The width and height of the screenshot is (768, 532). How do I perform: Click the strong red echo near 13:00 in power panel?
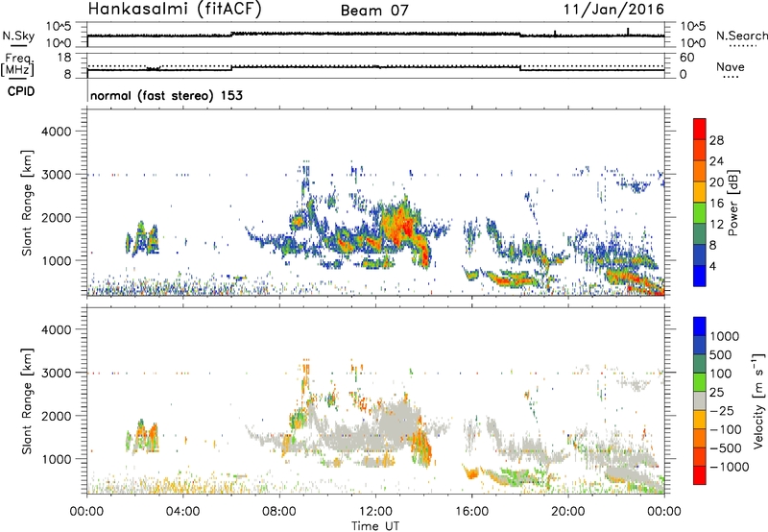(403, 227)
